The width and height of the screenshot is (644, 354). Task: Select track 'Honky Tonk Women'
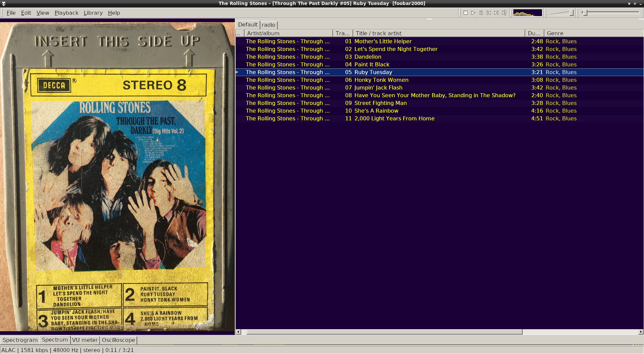coord(439,80)
